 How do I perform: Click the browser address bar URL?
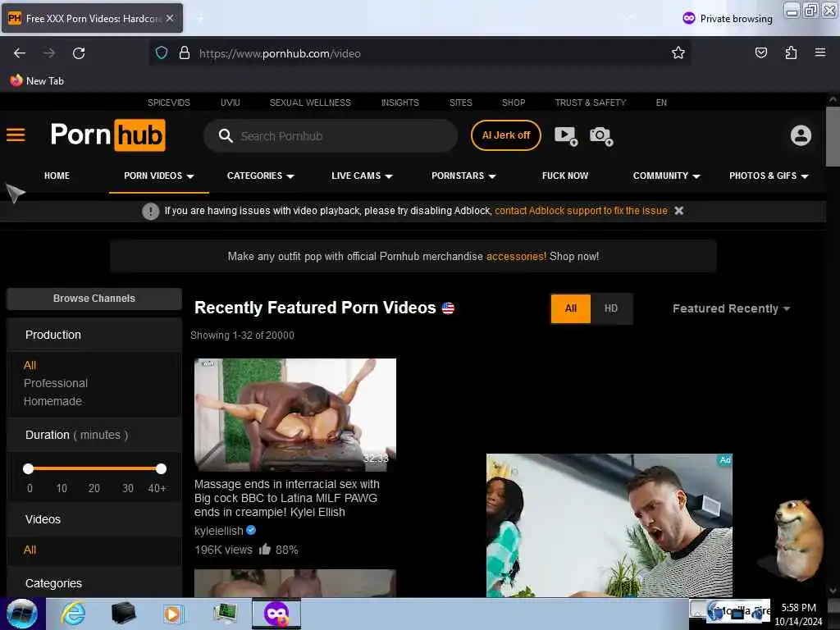click(280, 53)
